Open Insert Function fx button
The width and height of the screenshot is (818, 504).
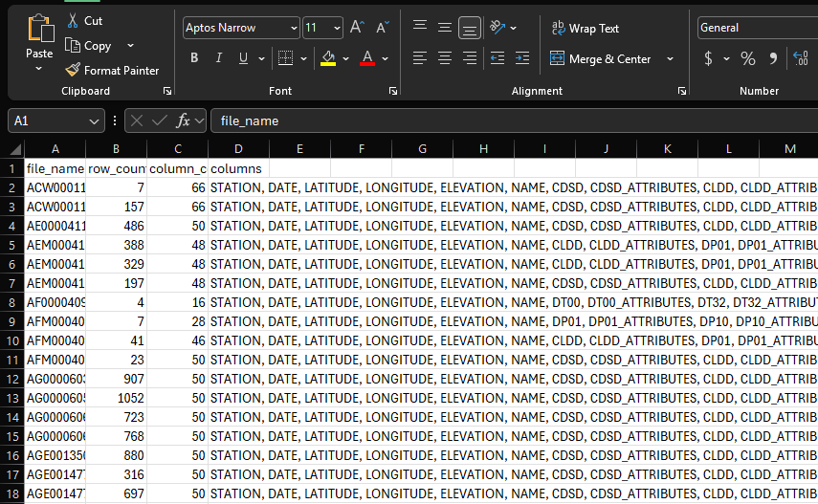pos(183,121)
